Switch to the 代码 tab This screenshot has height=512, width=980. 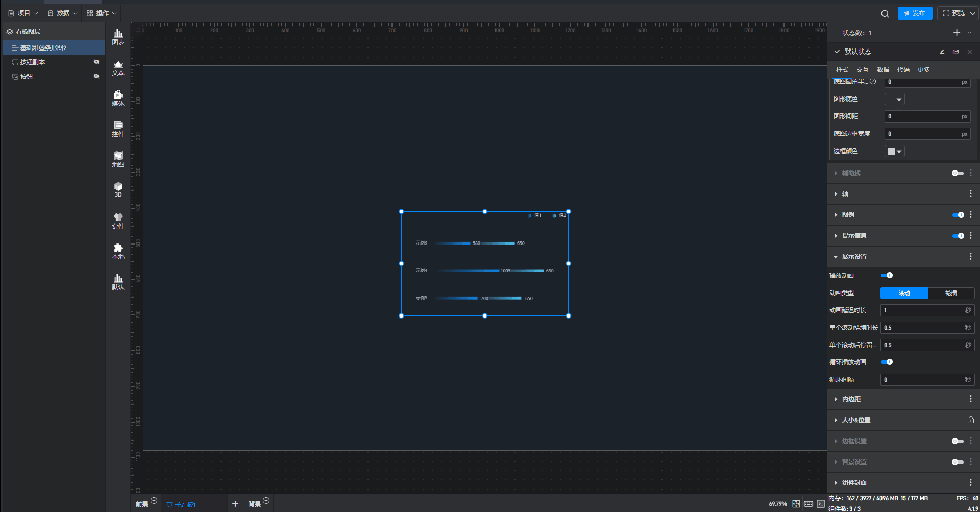click(x=903, y=70)
